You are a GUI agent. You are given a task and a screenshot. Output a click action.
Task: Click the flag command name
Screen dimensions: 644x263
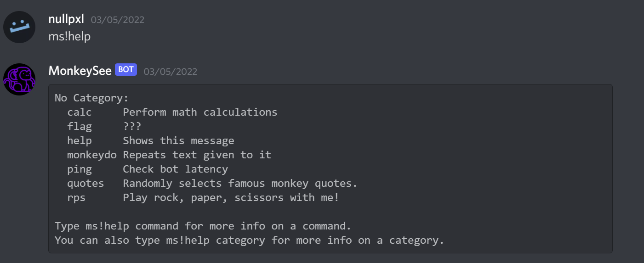click(80, 126)
